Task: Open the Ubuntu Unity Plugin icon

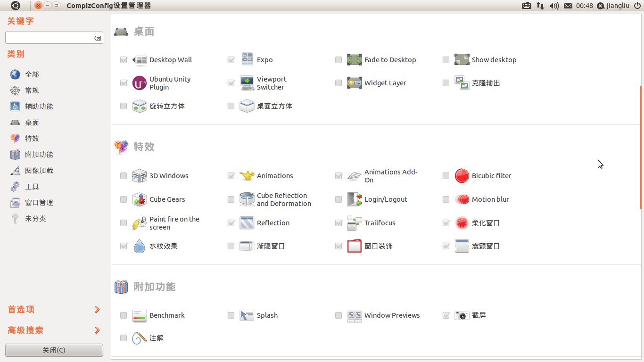Action: coord(140,83)
